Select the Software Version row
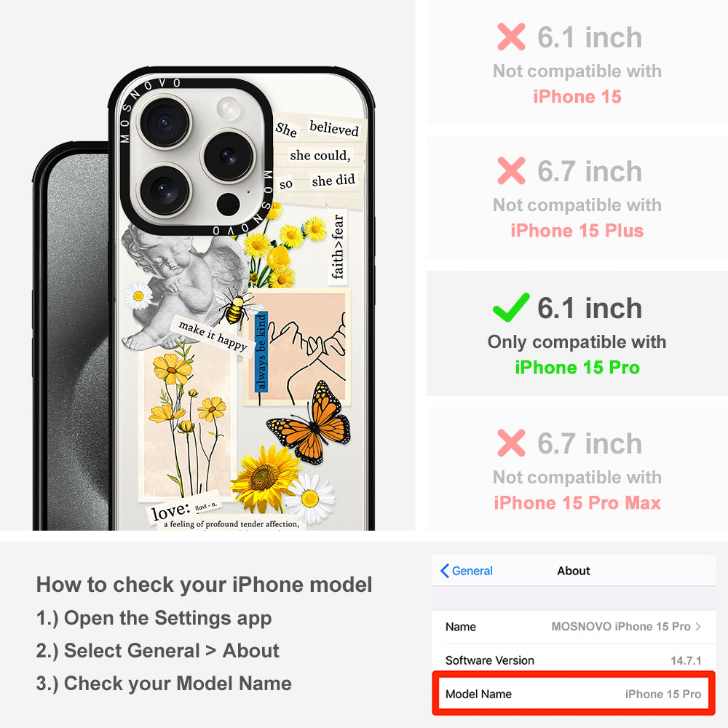Image resolution: width=728 pixels, height=728 pixels. 574,660
